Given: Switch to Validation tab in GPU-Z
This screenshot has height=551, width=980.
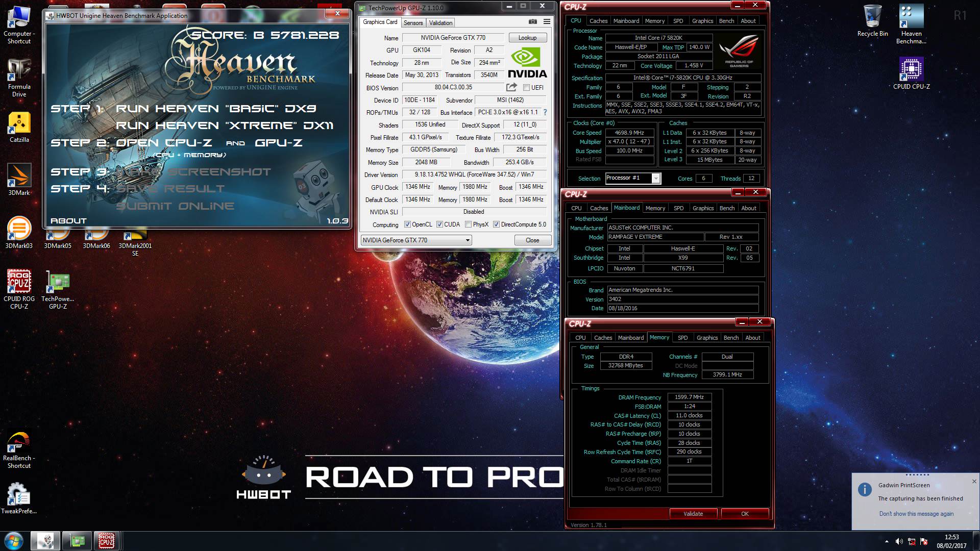Looking at the screenshot, I should click(440, 23).
